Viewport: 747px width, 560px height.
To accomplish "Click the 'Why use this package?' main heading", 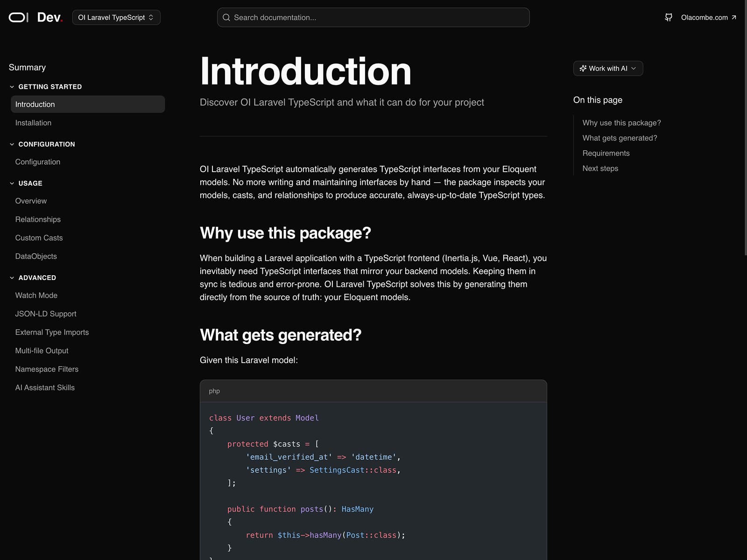I will tap(285, 233).
